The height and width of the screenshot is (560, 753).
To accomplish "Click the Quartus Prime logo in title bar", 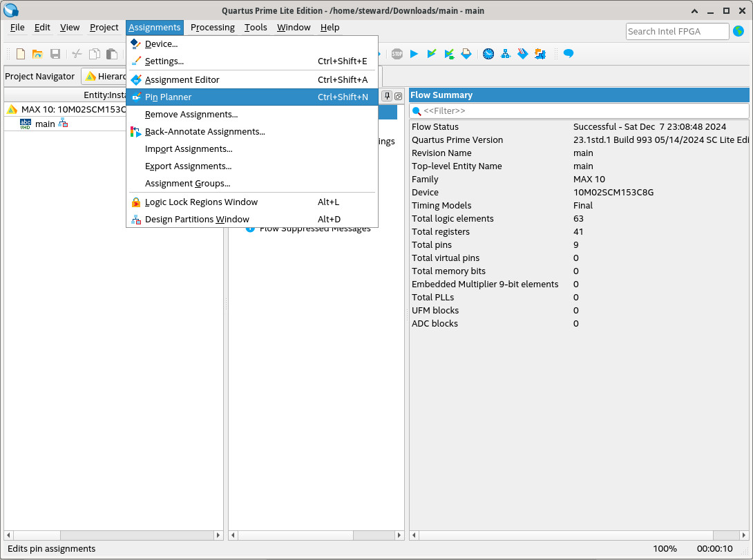I will (x=11, y=10).
